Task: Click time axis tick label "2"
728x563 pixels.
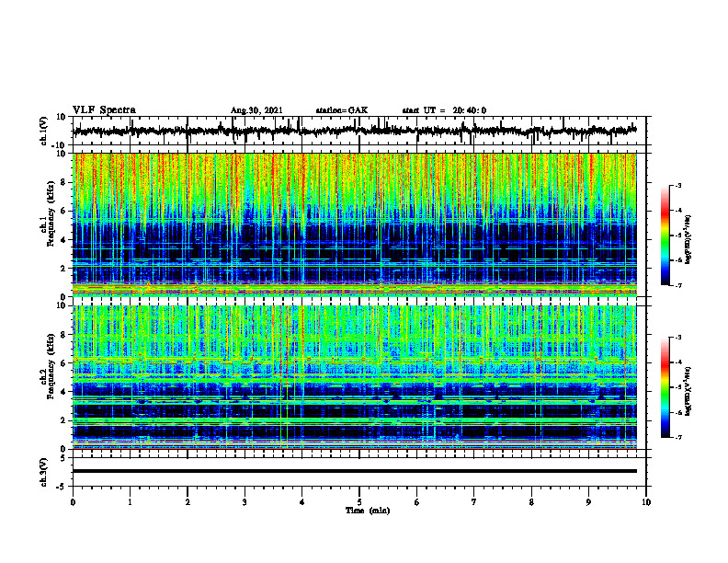Action: pos(188,502)
